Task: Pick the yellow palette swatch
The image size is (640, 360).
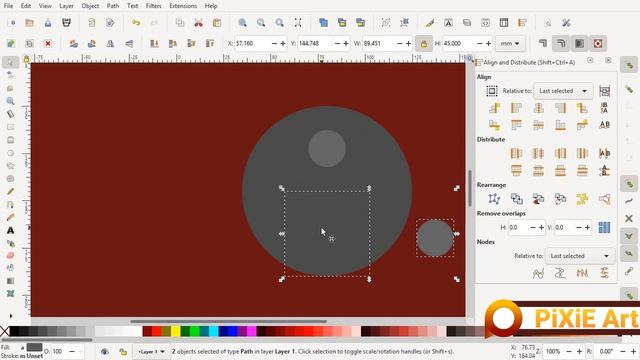Action: [x=176, y=331]
